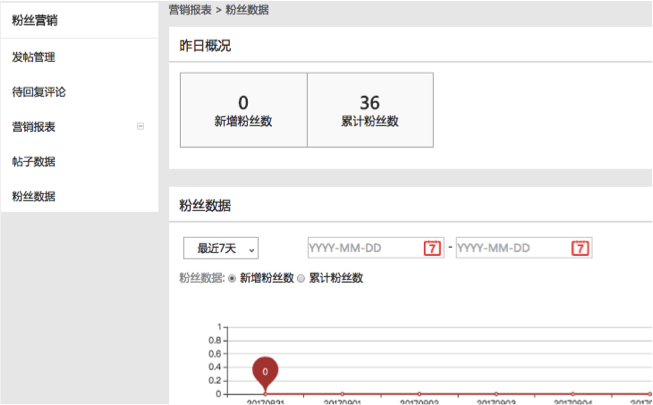Click the 20170901 data point on the chart
Image resolution: width=653 pixels, height=405 pixels.
(x=342, y=394)
